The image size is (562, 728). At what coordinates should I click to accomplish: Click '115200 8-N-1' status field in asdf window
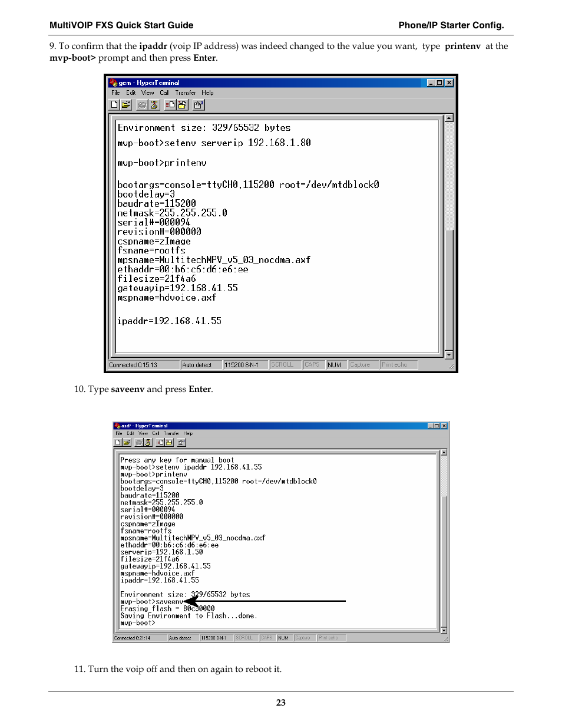(x=216, y=638)
